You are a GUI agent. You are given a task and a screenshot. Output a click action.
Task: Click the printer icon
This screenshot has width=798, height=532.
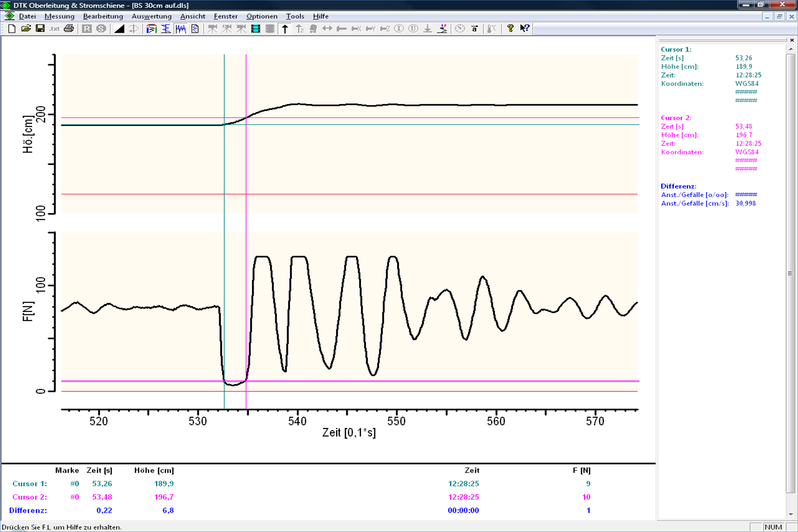[x=69, y=29]
